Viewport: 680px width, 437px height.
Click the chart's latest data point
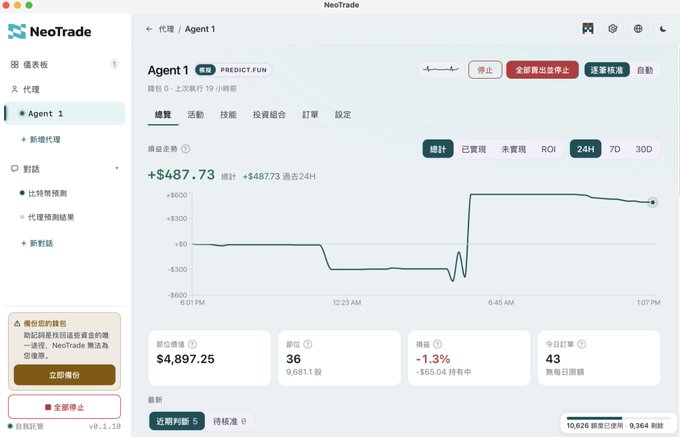653,202
